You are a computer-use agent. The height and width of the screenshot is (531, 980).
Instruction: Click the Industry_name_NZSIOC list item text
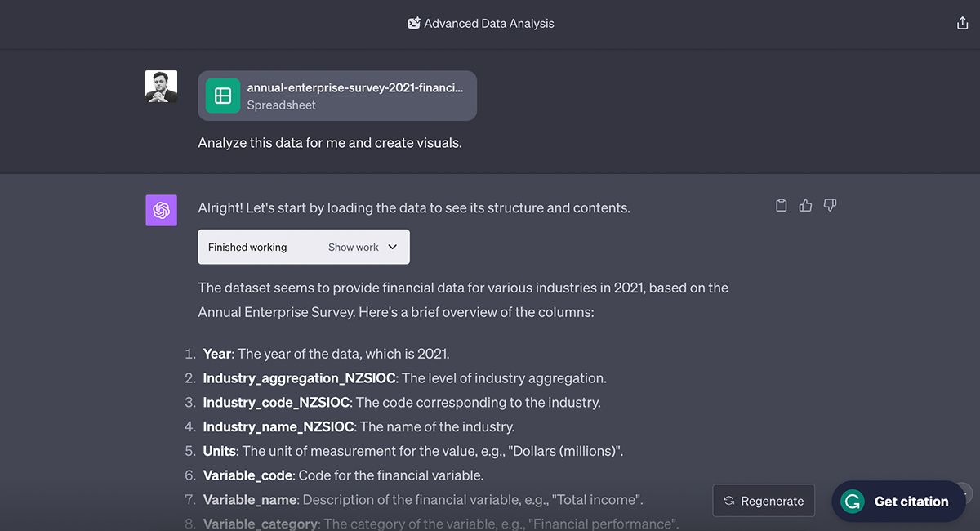pos(359,426)
